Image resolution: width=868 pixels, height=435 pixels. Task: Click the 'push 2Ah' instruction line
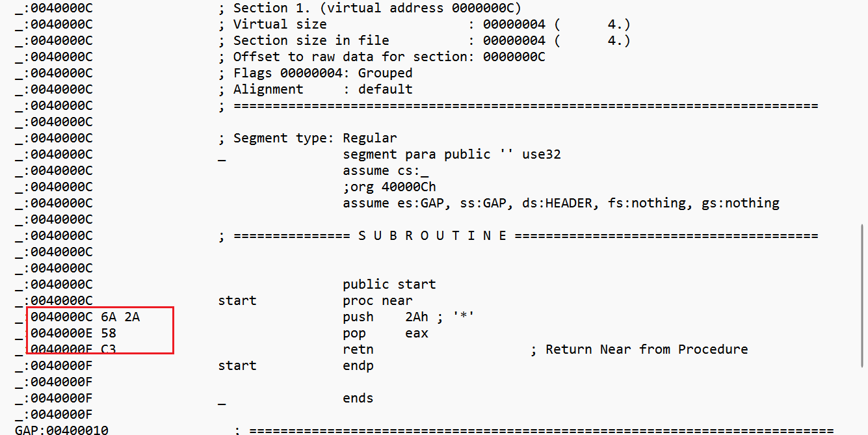[408, 317]
